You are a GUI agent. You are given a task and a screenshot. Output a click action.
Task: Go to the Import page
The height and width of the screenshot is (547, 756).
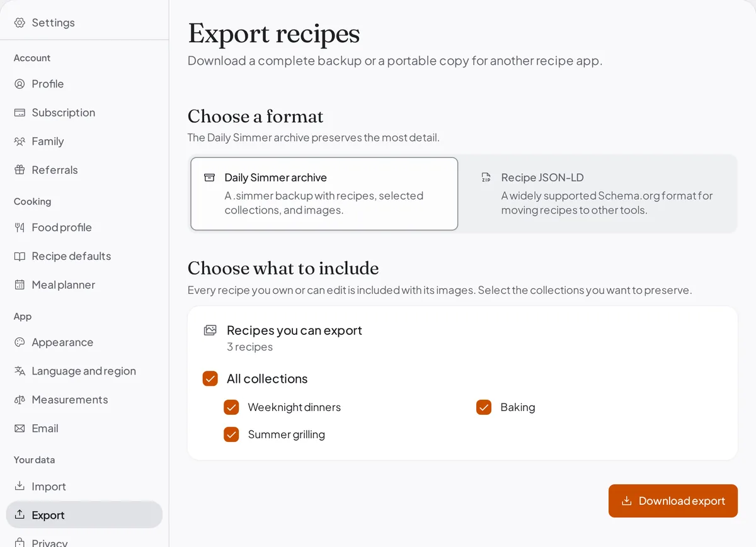point(84,487)
